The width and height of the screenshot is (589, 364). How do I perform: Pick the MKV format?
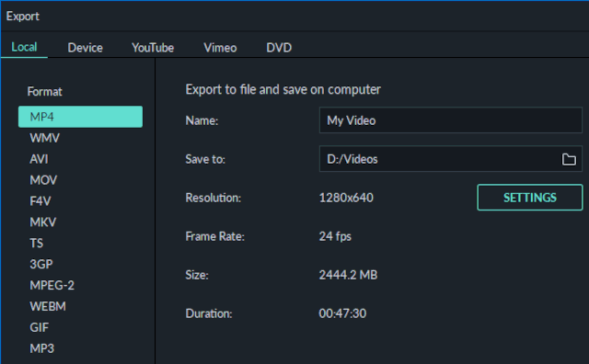coord(43,222)
